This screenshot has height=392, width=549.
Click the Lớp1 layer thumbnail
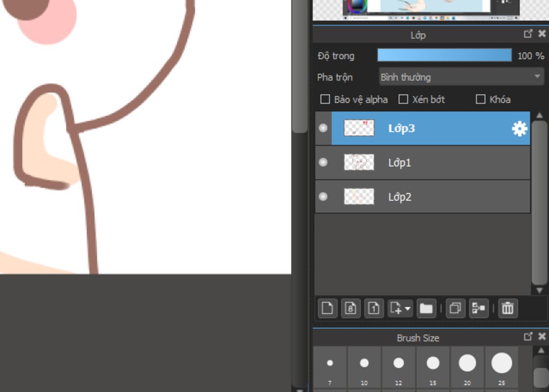point(359,162)
